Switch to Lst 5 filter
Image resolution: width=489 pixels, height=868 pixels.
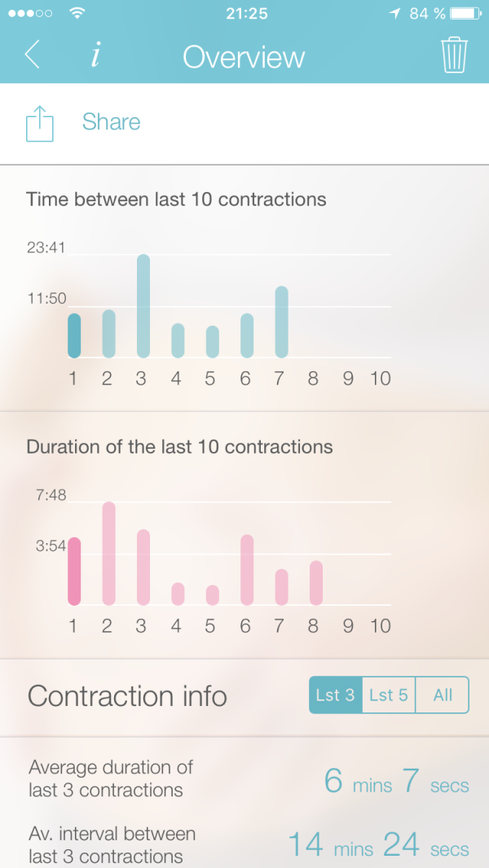coord(388,695)
